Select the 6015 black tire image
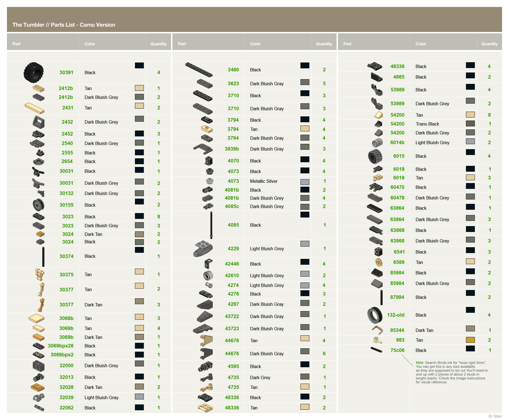This screenshot has height=420, width=509. (375, 156)
